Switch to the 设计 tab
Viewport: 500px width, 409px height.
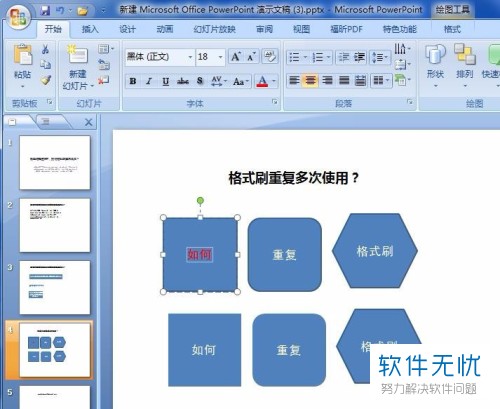click(127, 29)
